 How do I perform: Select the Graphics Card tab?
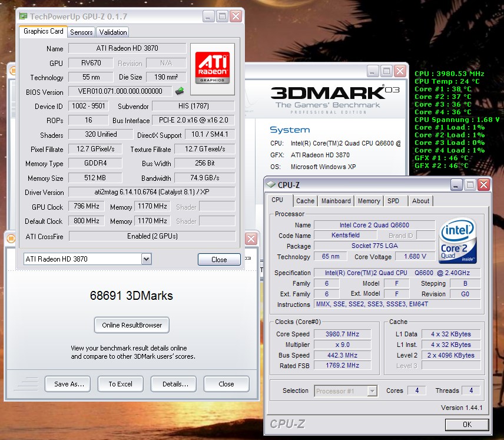click(44, 31)
